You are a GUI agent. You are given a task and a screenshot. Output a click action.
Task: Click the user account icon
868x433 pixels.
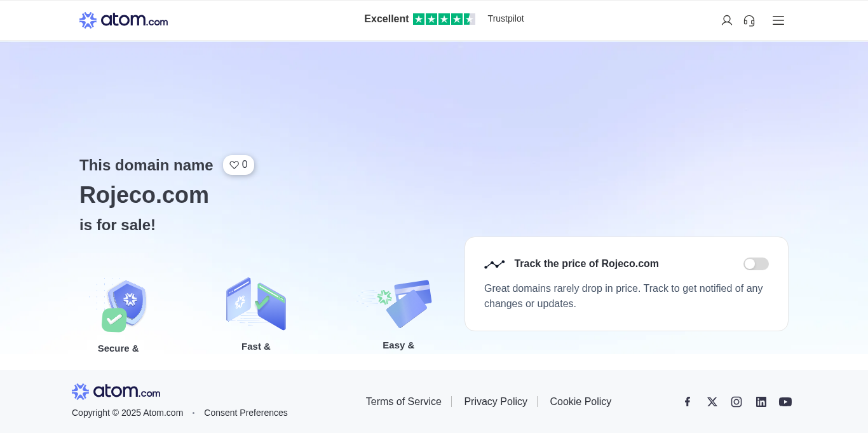coord(727,20)
